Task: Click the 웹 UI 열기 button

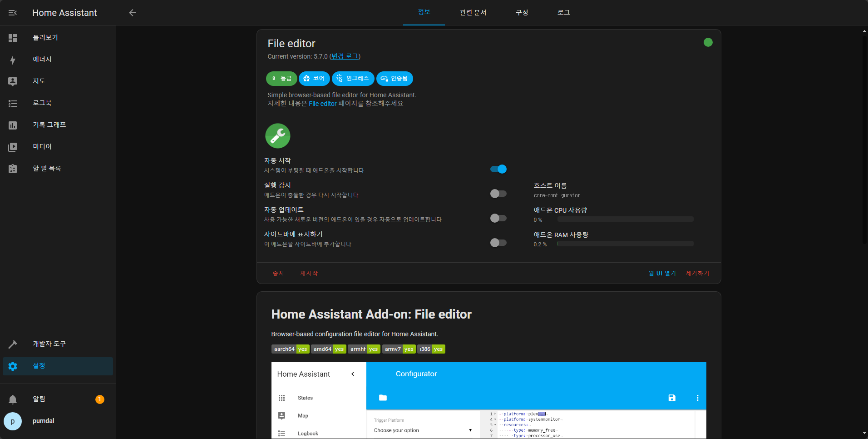Action: [x=662, y=273]
